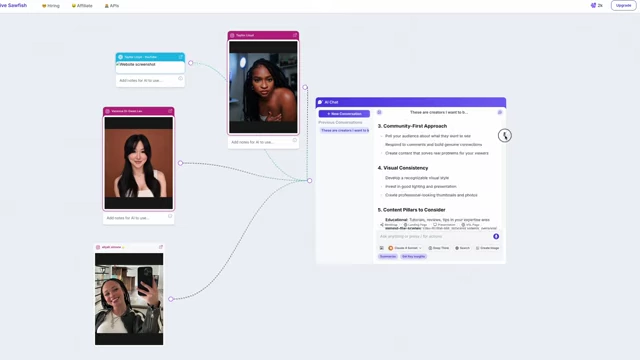The height and width of the screenshot is (360, 640).
Task: Click voice icon in Vanessa card notes field
Action: pos(170,216)
